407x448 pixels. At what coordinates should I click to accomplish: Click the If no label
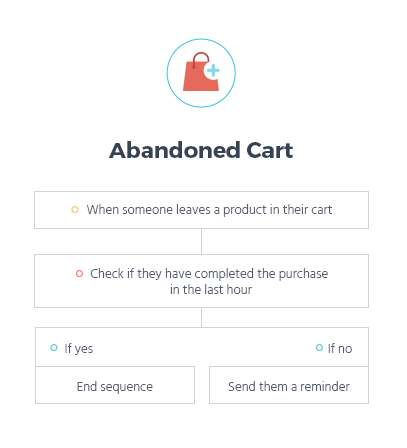pos(340,349)
